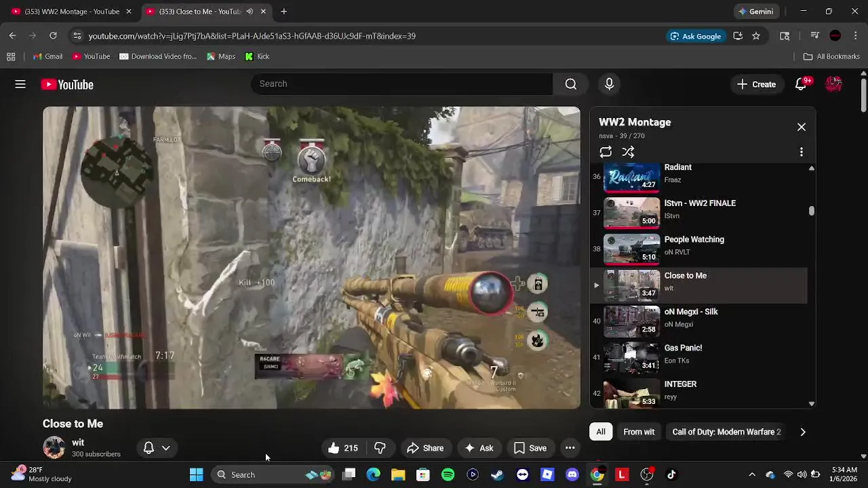Play Gas Panic! by Eon TKs
Viewport: 868px width, 488px height.
point(698,357)
